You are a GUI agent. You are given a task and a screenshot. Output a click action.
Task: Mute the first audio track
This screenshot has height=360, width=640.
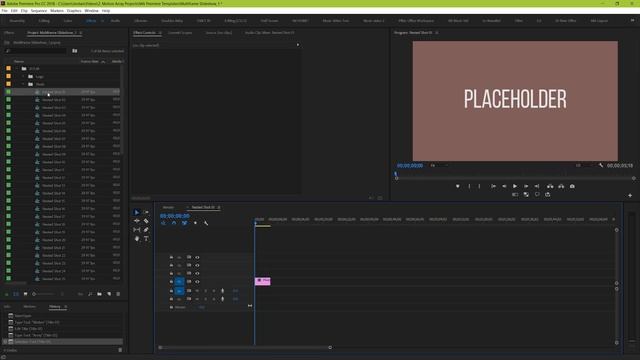[x=197, y=291]
